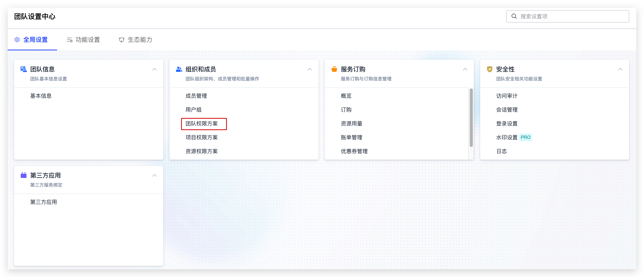Collapse the 服务订购 card
The height and width of the screenshot is (277, 644).
(465, 69)
